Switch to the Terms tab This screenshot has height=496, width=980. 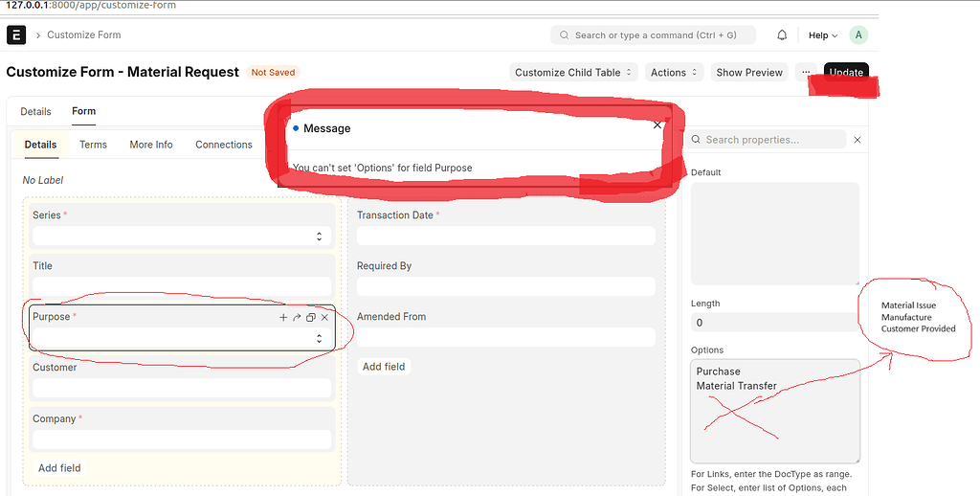coord(93,145)
